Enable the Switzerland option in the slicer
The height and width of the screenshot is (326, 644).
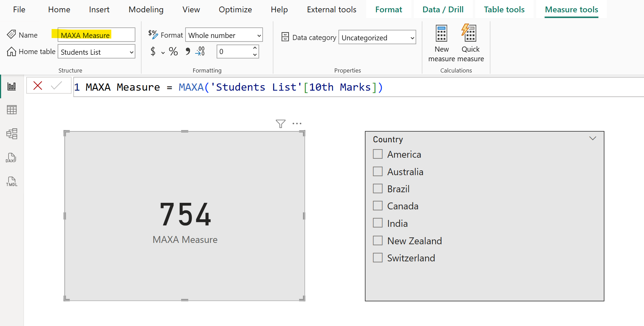point(378,257)
